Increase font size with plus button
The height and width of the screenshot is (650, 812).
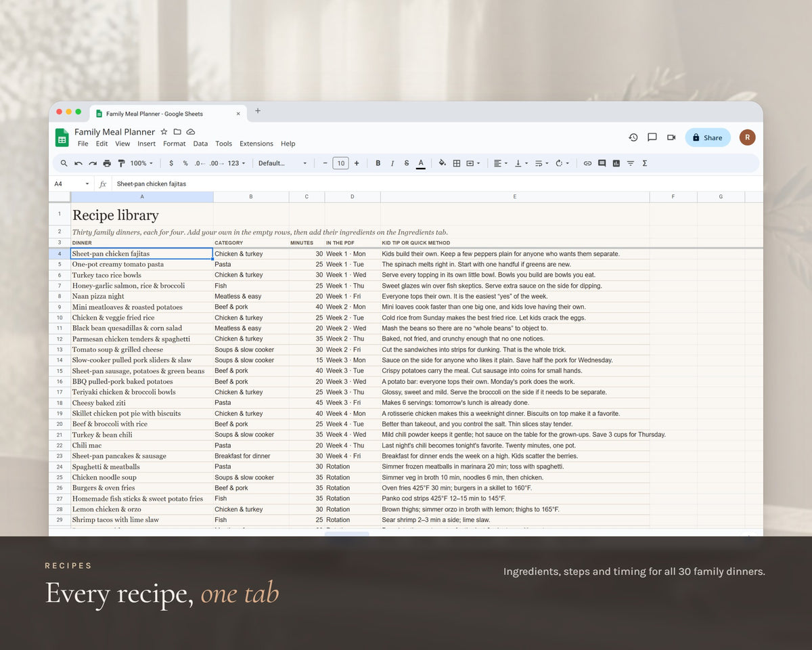pyautogui.click(x=357, y=163)
